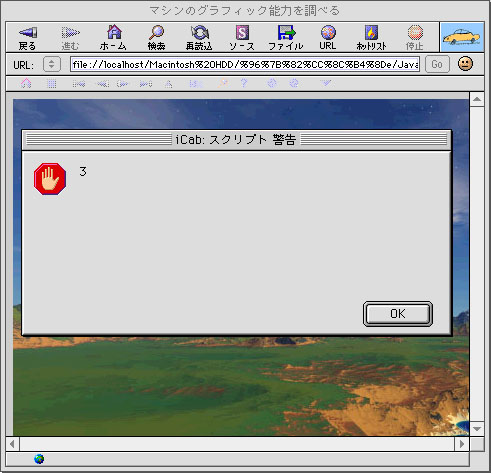Image resolution: width=491 pixels, height=473 pixels.
Task: Click the "iCab: スクリプト 警告" dialog title
Action: [x=236, y=139]
